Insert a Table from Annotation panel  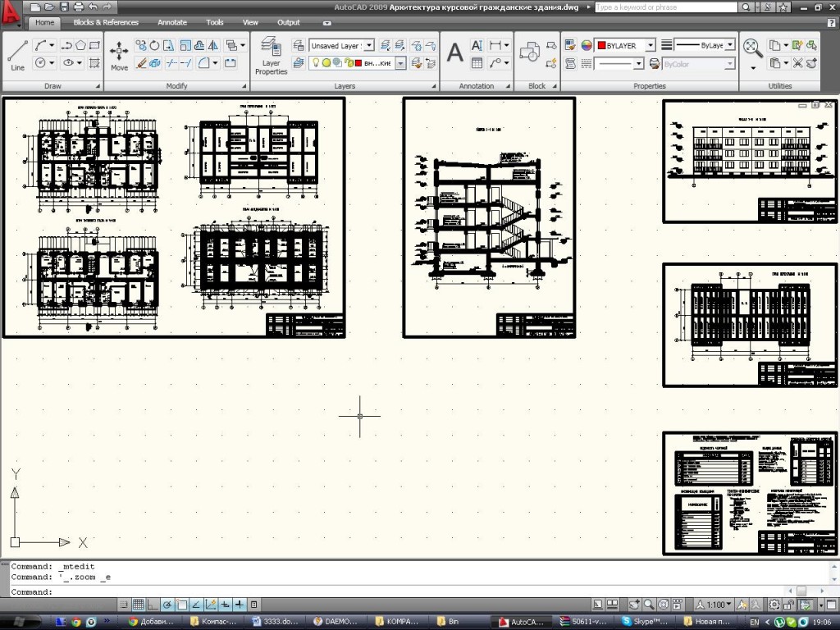[x=477, y=63]
